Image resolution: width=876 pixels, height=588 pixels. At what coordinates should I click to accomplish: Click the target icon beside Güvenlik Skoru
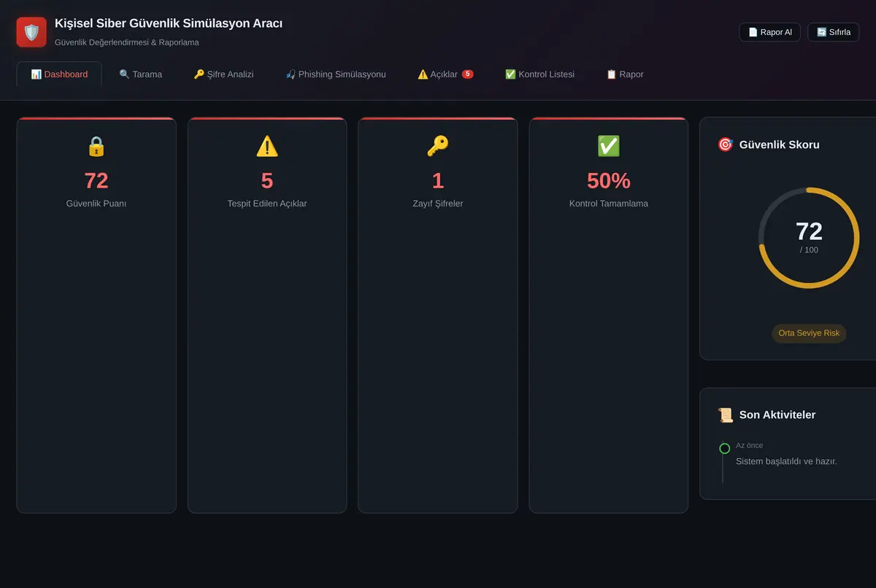(725, 144)
